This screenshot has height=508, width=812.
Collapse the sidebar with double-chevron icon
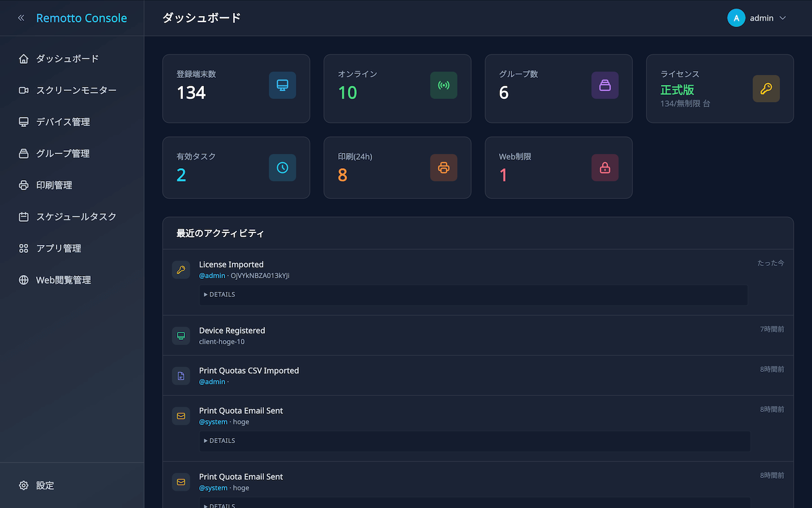pyautogui.click(x=21, y=18)
